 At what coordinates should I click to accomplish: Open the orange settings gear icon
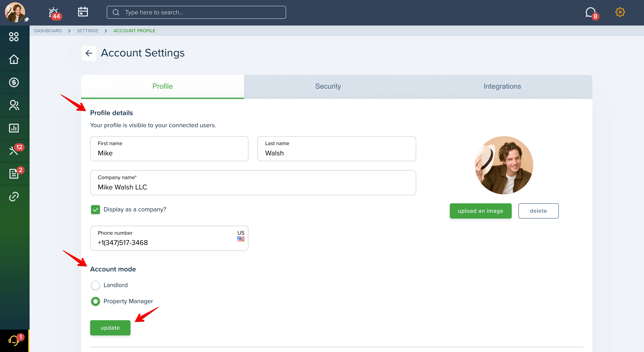click(x=620, y=12)
